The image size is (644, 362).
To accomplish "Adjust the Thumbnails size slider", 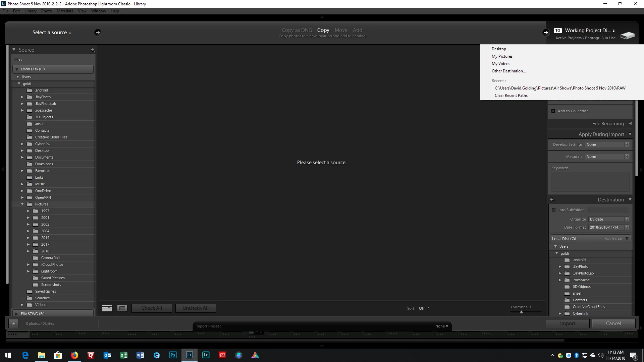I will [x=521, y=312].
